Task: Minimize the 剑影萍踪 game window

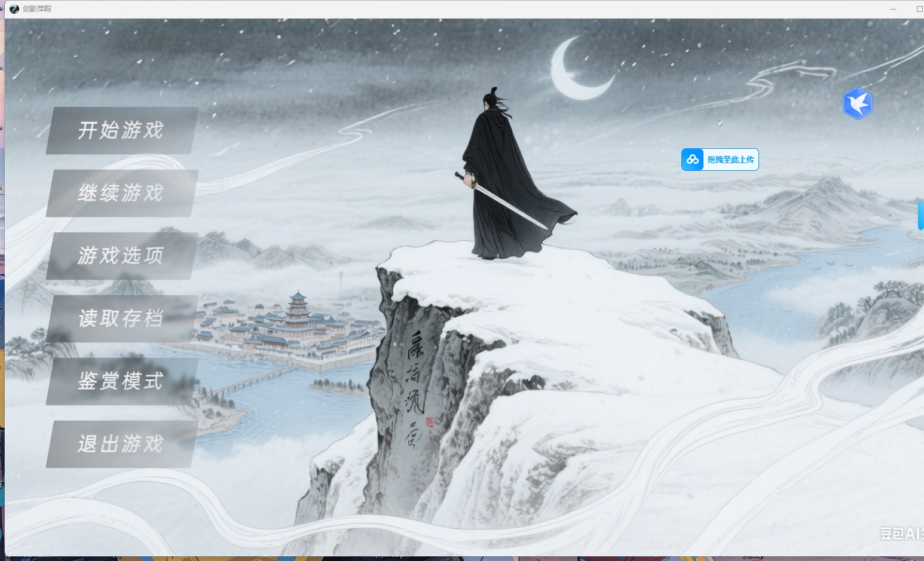Action: [893, 9]
